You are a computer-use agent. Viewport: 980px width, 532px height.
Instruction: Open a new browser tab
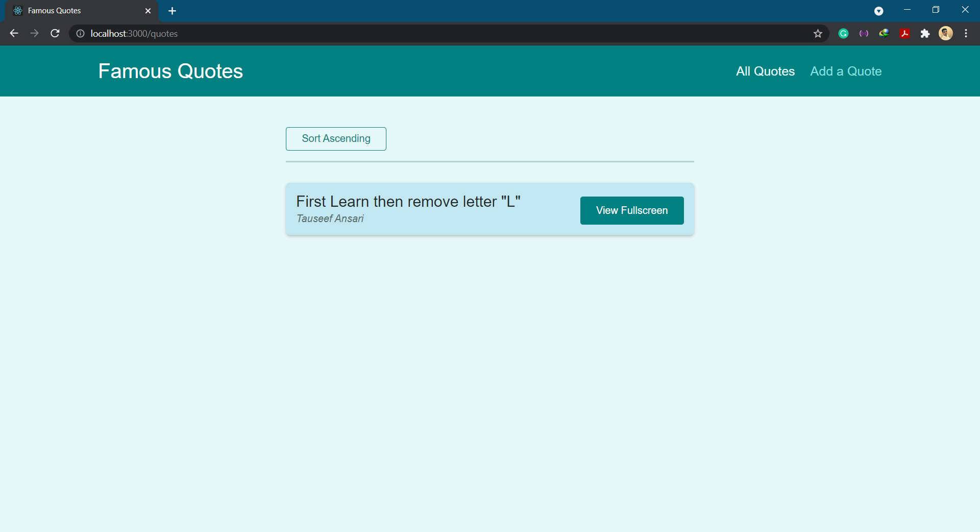pyautogui.click(x=172, y=11)
